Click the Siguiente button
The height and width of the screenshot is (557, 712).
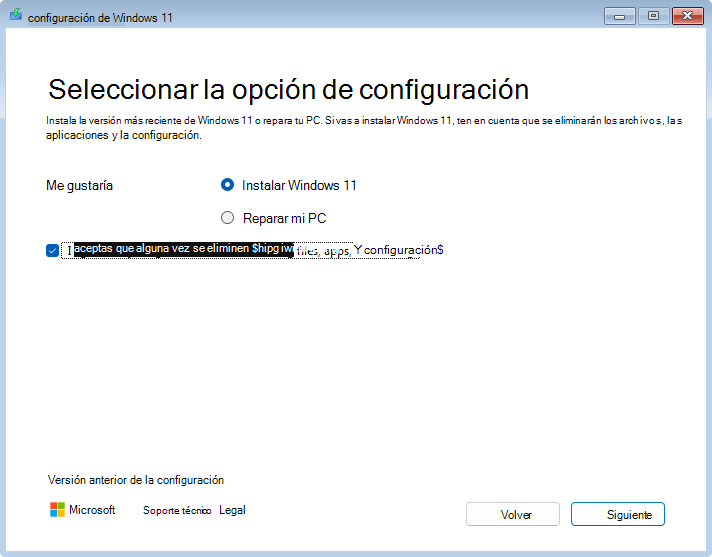point(618,514)
